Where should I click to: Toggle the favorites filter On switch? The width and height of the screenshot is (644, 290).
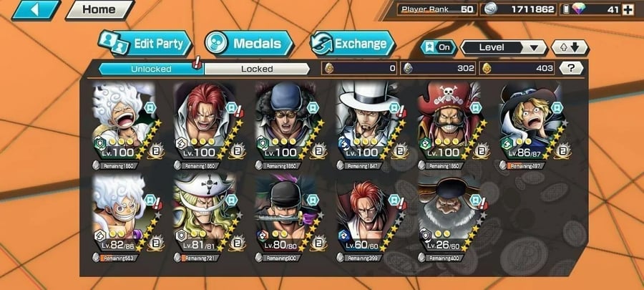pos(438,47)
